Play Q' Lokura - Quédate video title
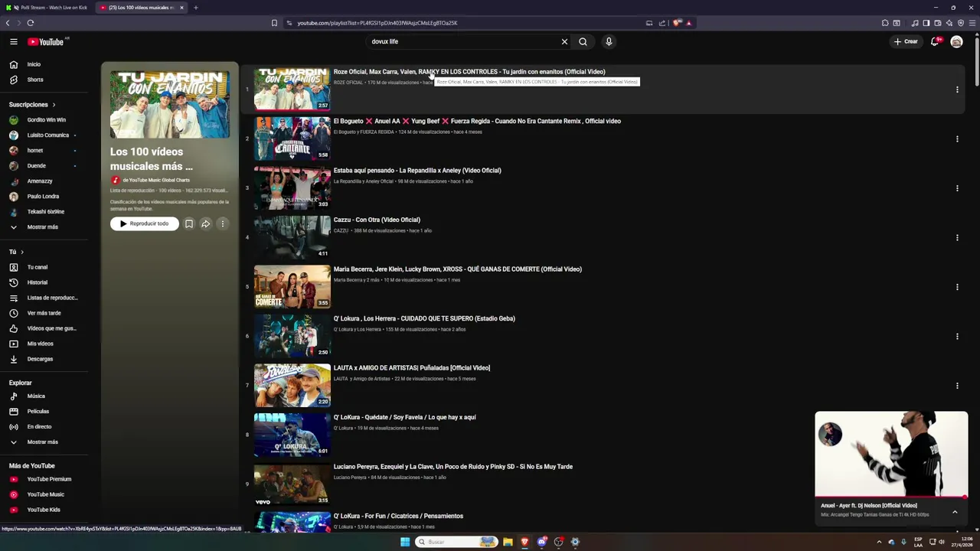The image size is (980, 551). click(x=404, y=417)
